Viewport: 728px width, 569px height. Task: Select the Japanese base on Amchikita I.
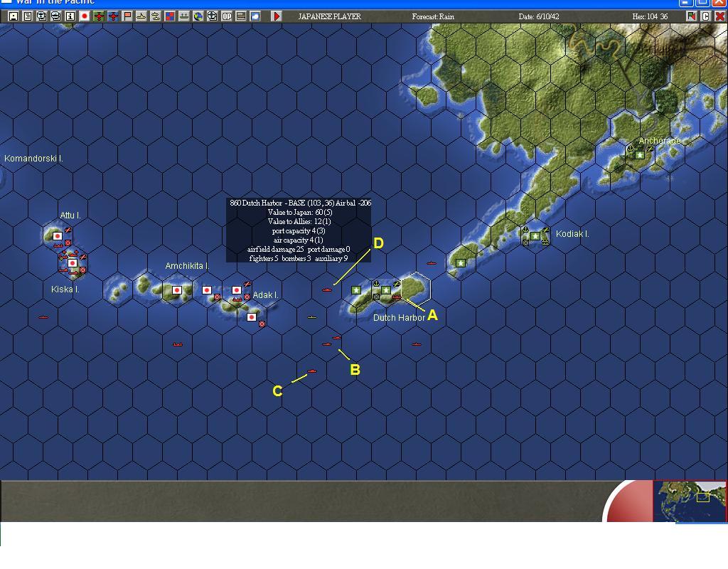click(177, 290)
